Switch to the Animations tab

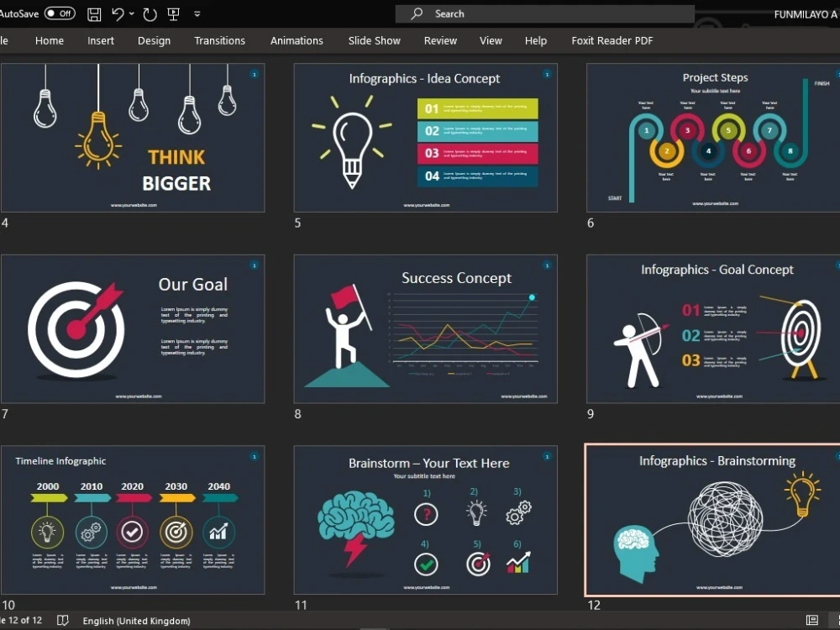click(297, 40)
